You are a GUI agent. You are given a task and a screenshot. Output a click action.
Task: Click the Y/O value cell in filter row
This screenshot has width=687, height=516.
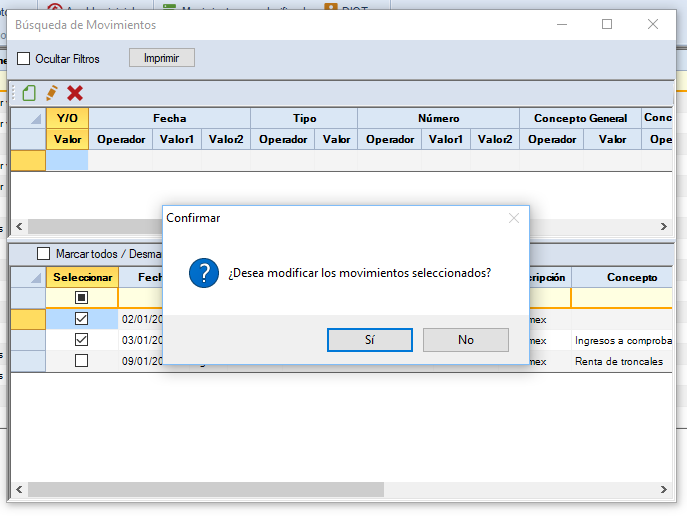coord(67,160)
